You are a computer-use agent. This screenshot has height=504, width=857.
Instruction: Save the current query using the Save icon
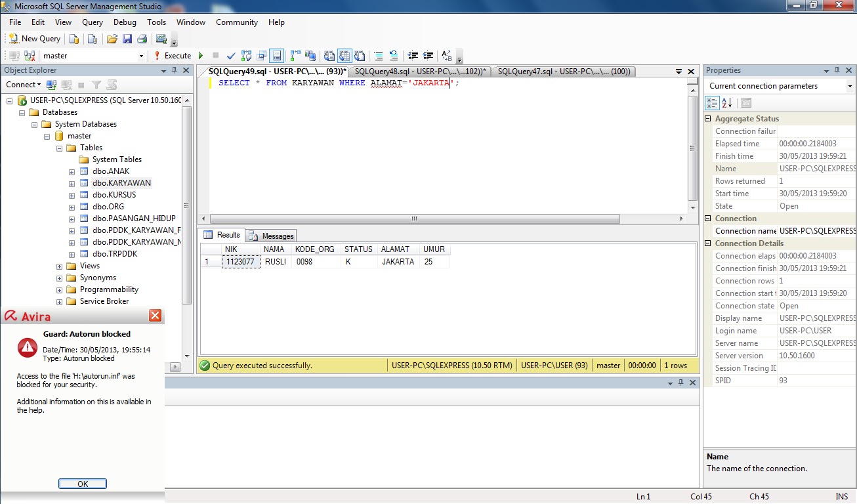click(x=127, y=39)
